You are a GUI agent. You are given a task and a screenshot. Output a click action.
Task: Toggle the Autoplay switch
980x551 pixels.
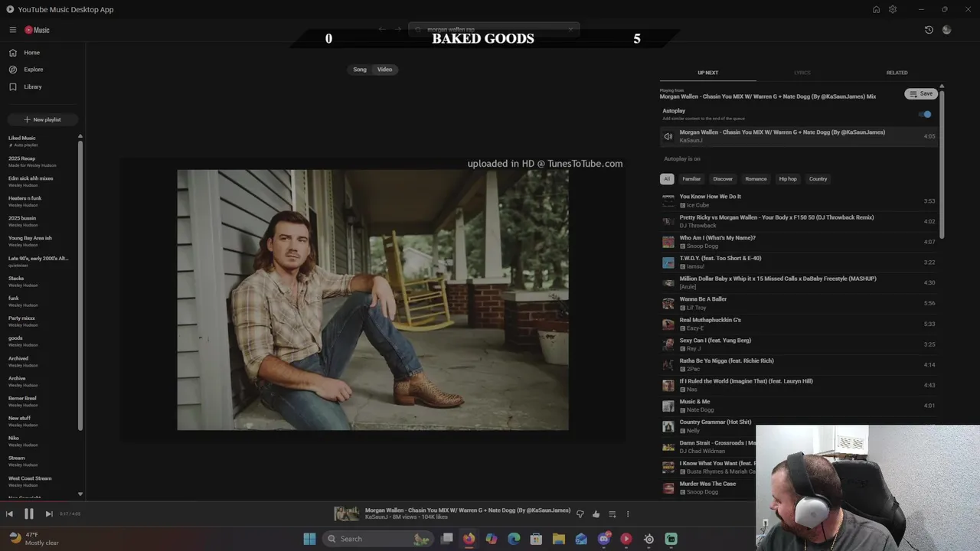tap(926, 114)
